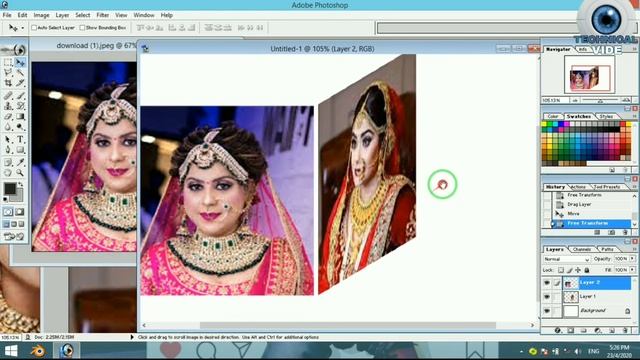Select the Notes tool
The image size is (640, 360).
tap(8, 162)
